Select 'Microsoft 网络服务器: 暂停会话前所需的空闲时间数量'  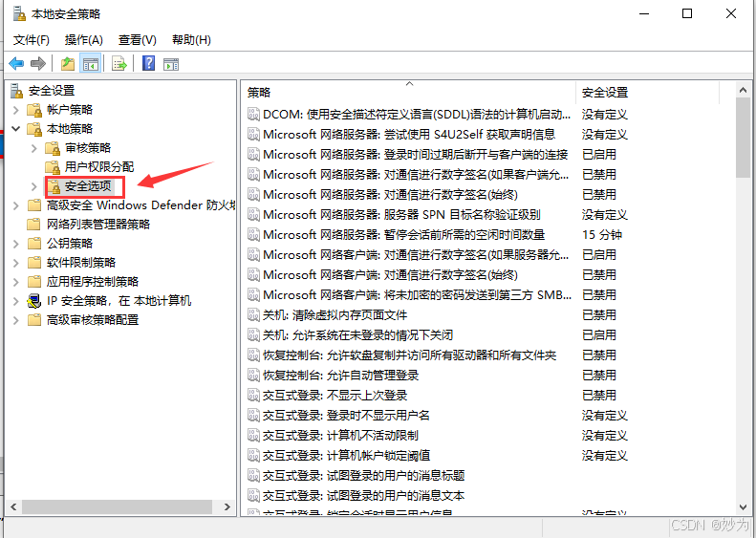click(x=404, y=235)
